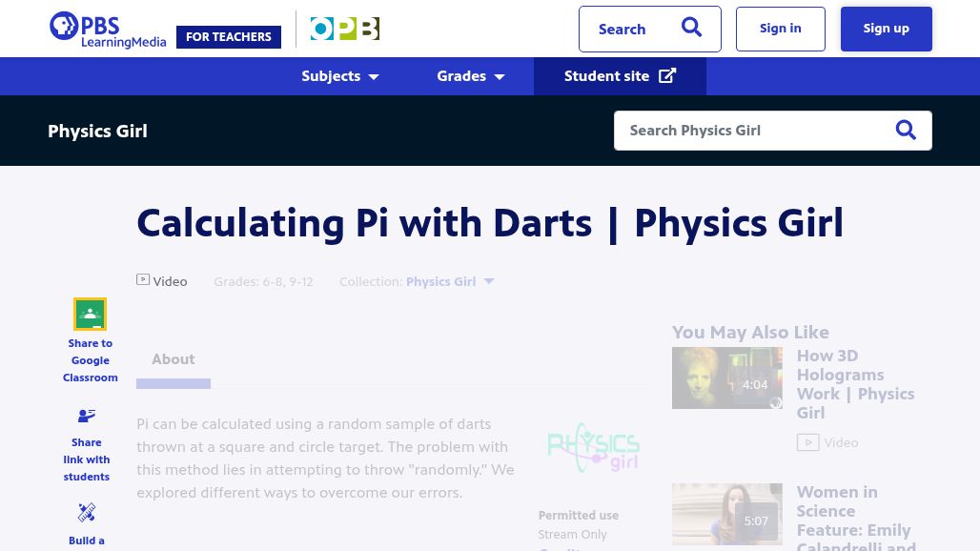Open the Student site link

pos(620,76)
